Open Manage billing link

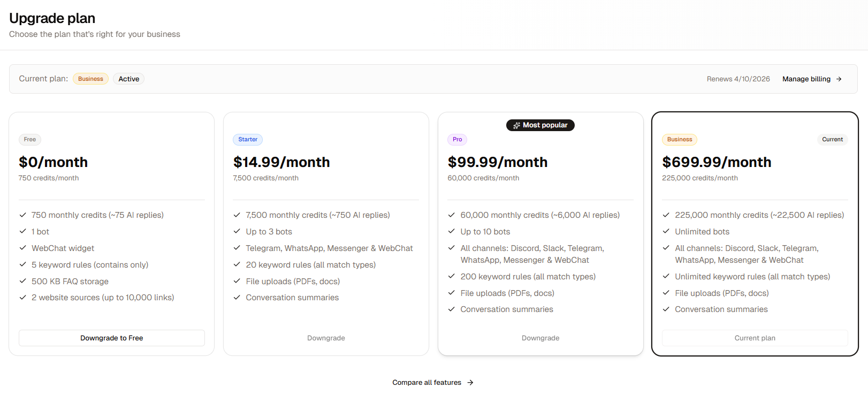click(806, 79)
